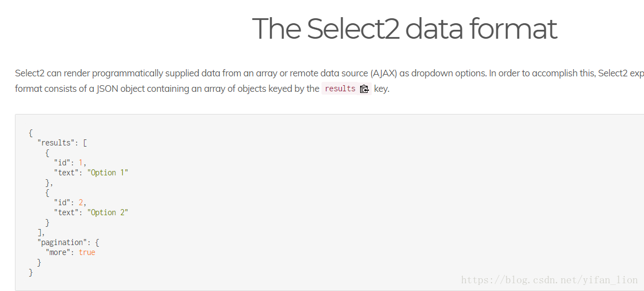Viewport: 644px width, 291px height.
Task: Click the word AJAX in the paragraph
Action: (x=383, y=73)
